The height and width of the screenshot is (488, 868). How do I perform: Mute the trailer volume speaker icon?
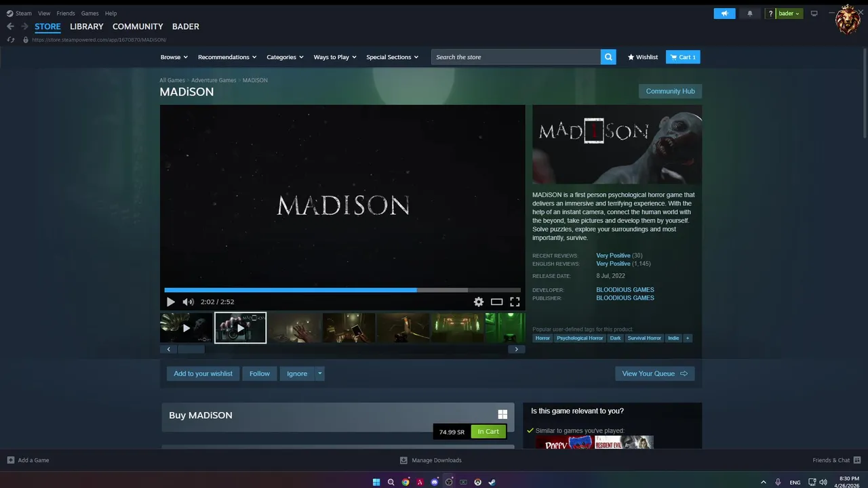point(188,302)
